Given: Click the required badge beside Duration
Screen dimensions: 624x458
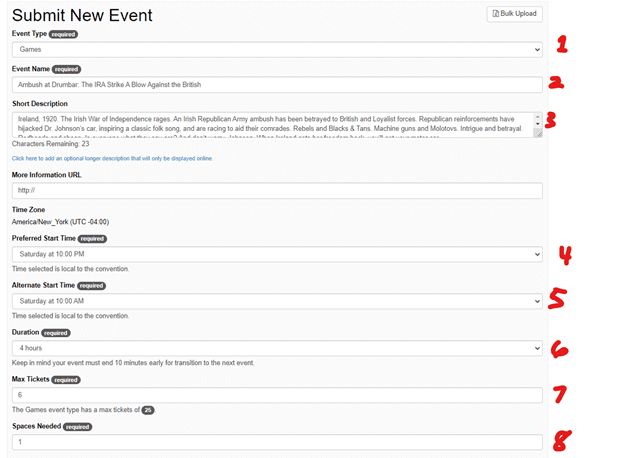Looking at the screenshot, I should click(56, 332).
